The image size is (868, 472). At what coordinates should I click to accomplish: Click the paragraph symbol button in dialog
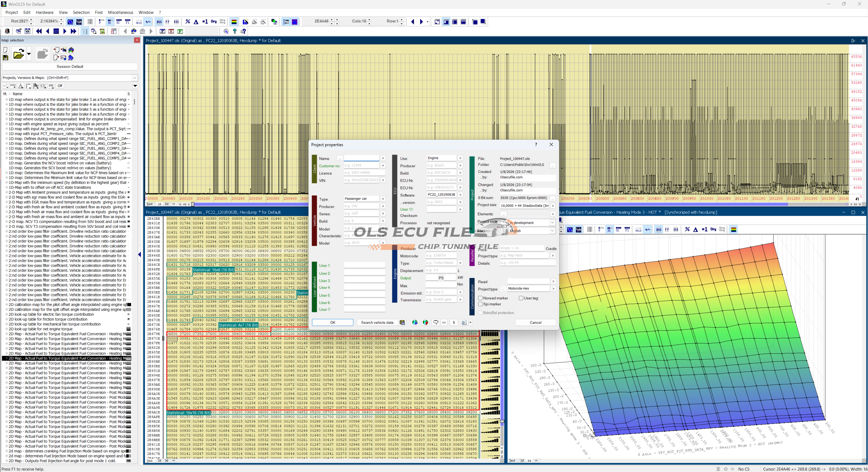click(x=454, y=322)
